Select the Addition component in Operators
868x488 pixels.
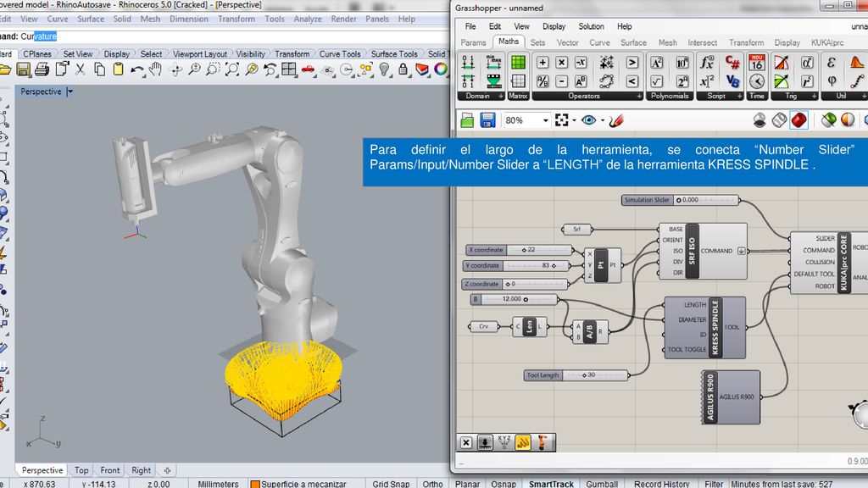[542, 63]
